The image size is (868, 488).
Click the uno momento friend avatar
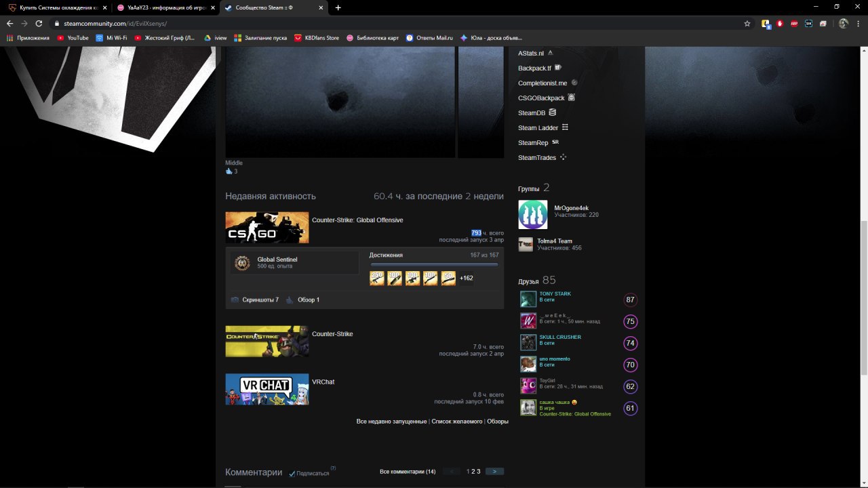(528, 364)
